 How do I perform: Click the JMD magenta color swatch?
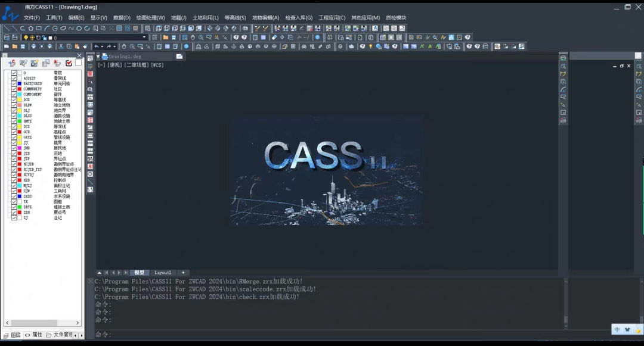click(19, 148)
